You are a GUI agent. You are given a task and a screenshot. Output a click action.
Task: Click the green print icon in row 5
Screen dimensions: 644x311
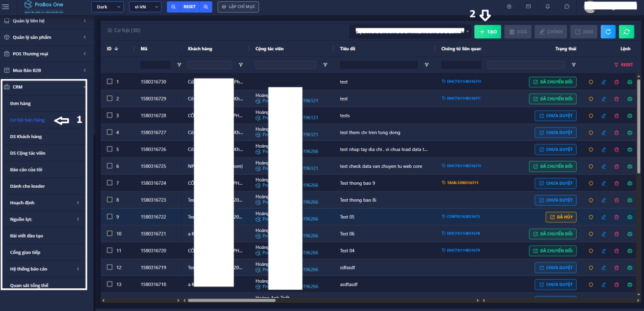630,150
